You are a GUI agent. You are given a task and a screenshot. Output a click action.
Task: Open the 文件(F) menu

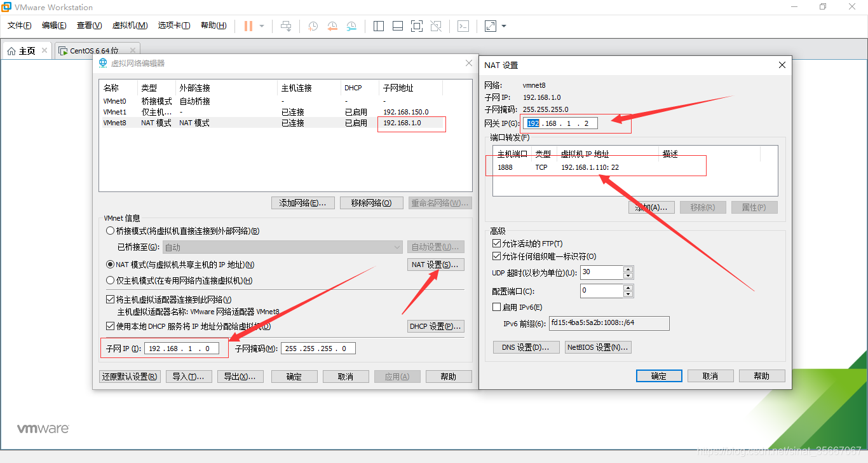click(20, 25)
